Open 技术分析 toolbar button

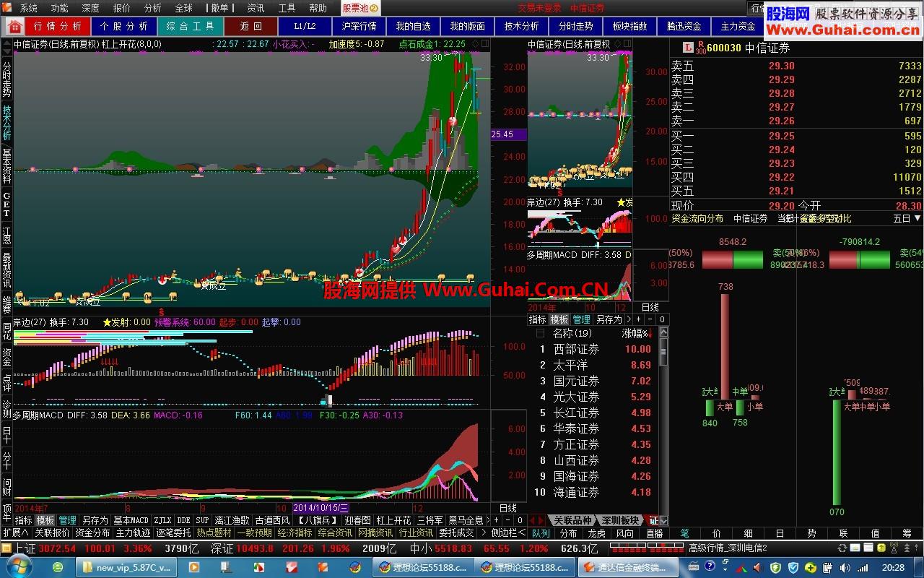pyautogui.click(x=521, y=26)
